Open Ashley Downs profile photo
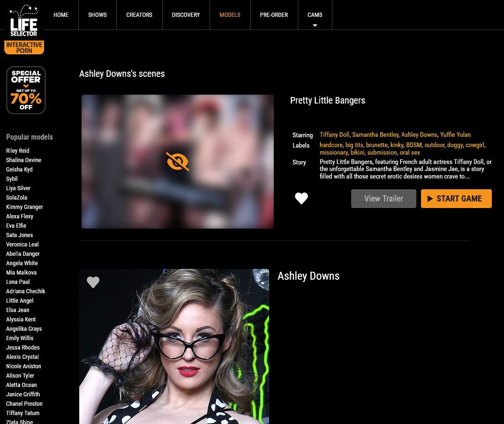 click(x=174, y=346)
